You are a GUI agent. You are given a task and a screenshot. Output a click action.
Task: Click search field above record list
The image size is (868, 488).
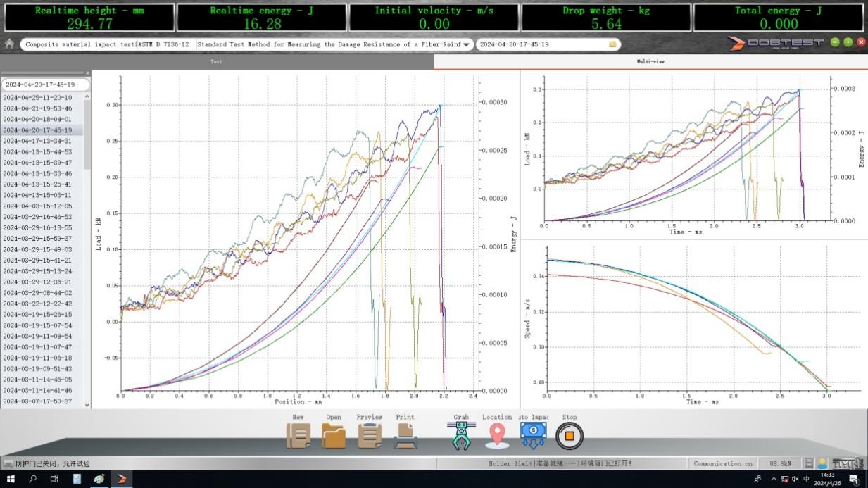[45, 85]
